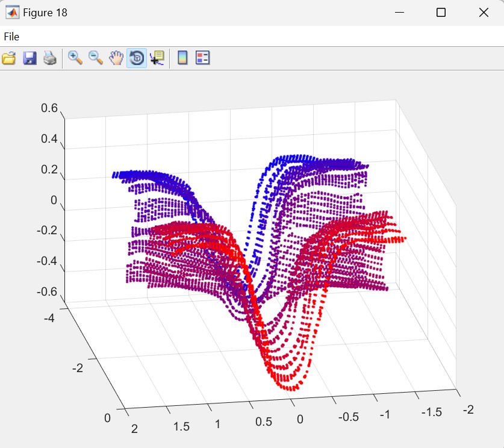Image resolution: width=504 pixels, height=448 pixels.
Task: Activate the Data Cursor tool
Action: (157, 58)
